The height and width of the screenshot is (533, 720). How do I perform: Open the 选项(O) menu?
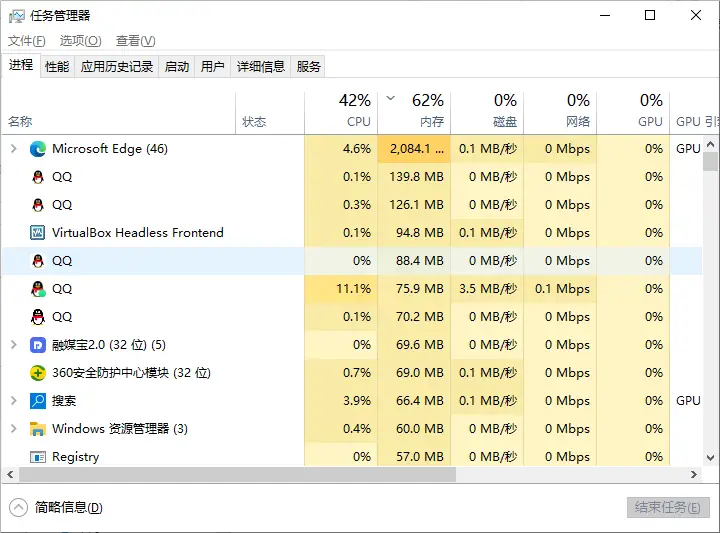point(80,41)
